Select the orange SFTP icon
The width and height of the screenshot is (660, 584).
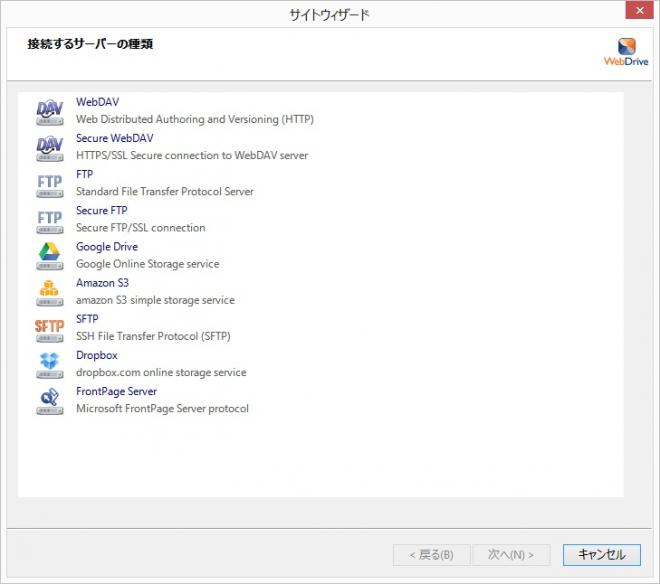pos(50,329)
